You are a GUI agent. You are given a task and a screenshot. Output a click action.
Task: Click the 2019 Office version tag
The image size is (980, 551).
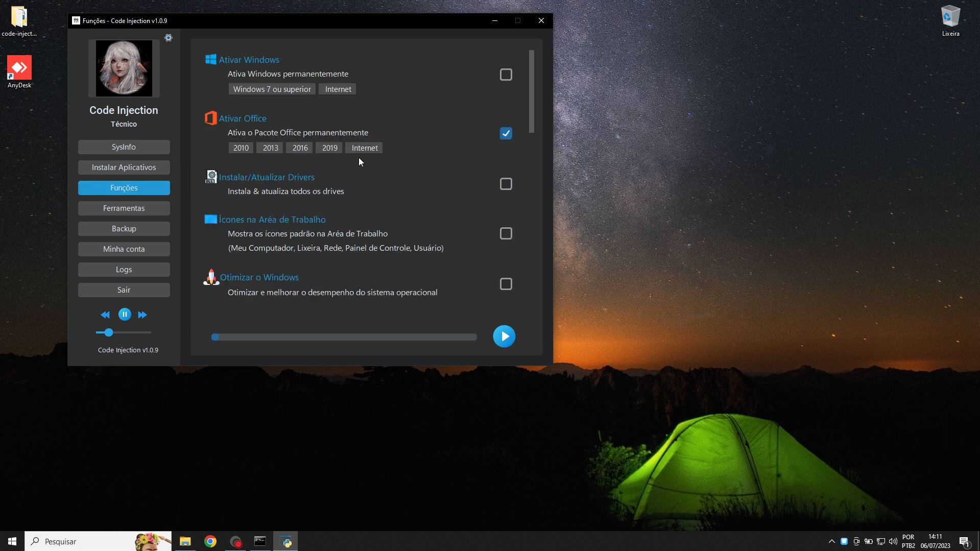click(330, 148)
